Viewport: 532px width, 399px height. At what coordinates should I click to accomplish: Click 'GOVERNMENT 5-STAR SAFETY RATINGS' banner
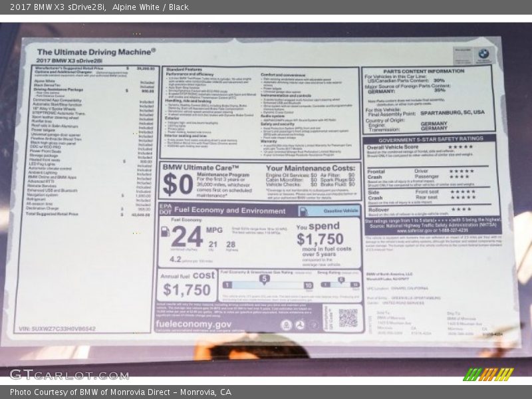coord(430,139)
